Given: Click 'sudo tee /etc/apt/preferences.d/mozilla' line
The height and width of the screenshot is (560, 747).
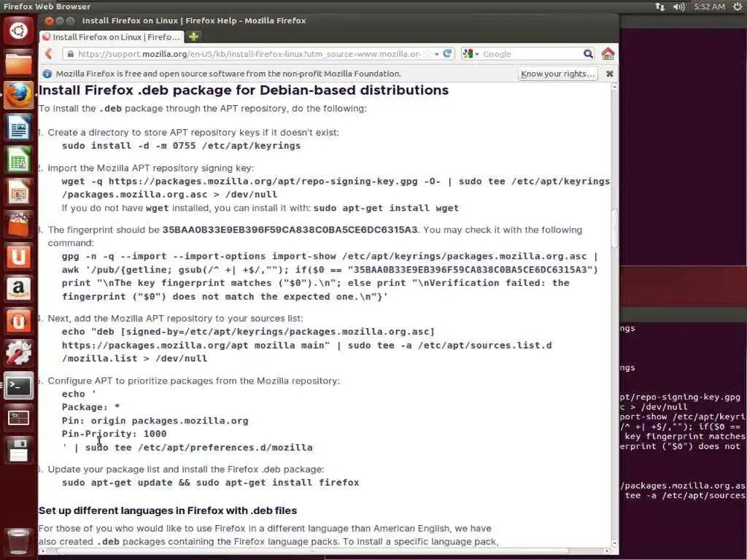Looking at the screenshot, I should (199, 448).
